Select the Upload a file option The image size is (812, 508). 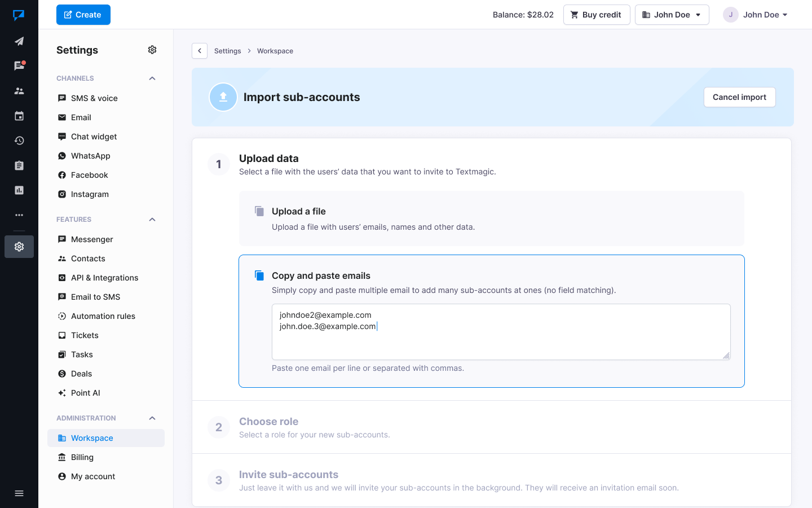click(492, 218)
